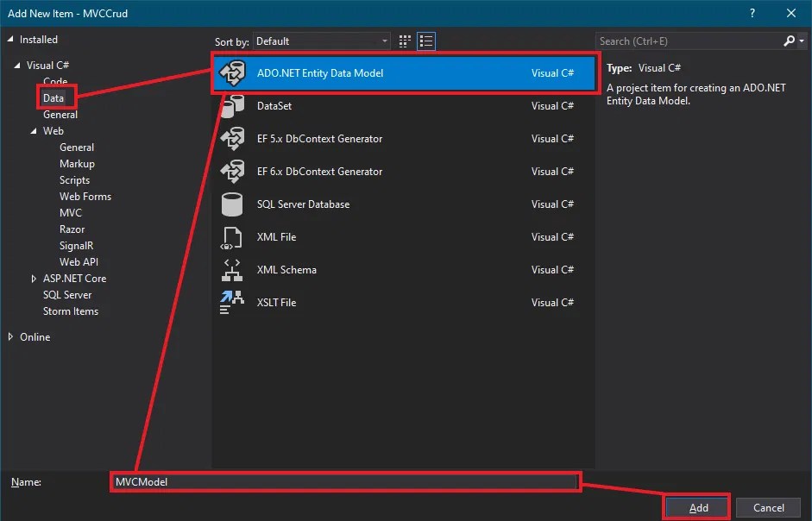Click Visual C# label in DataSet row
The width and height of the screenshot is (812, 521).
[x=552, y=105]
